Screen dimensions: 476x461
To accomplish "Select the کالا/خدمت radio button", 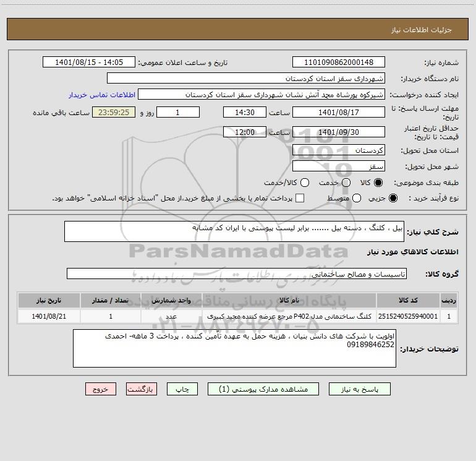I will (x=305, y=183).
